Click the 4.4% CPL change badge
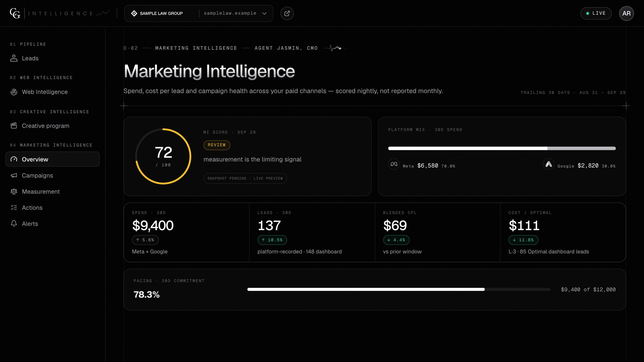 click(x=396, y=240)
